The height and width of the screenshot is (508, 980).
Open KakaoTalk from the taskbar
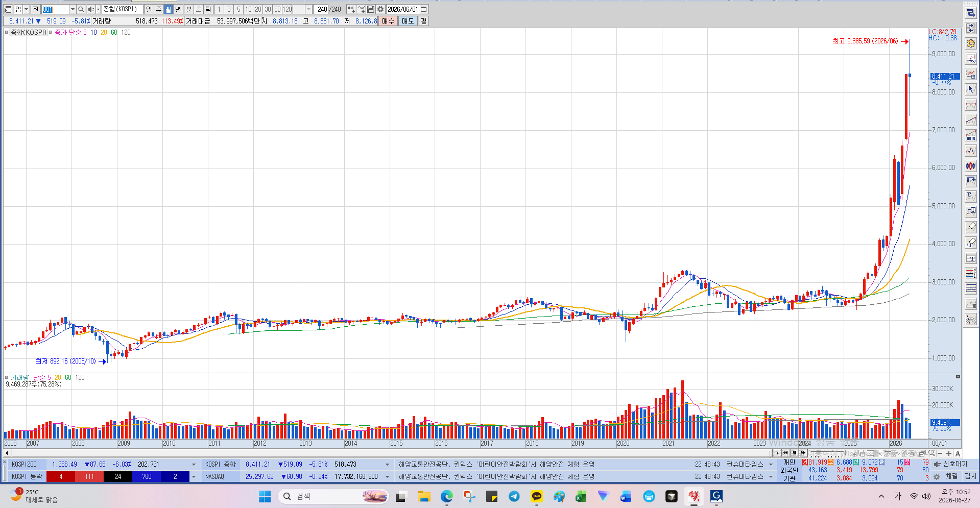click(536, 496)
